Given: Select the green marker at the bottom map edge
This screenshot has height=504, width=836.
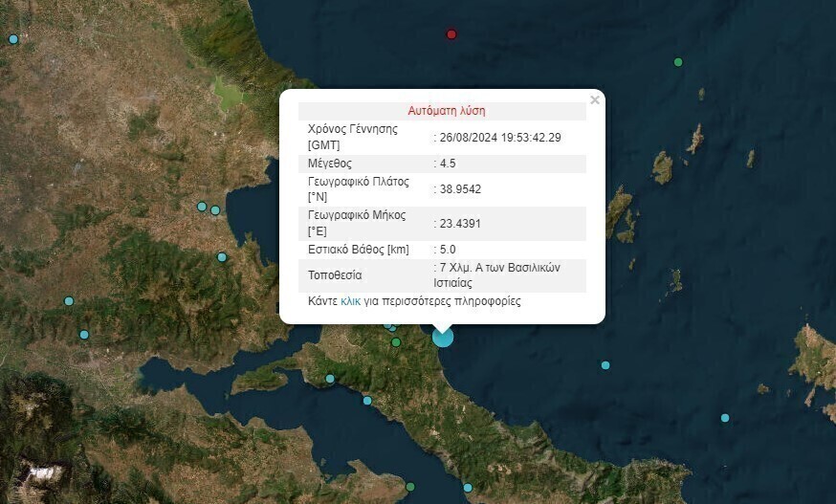Looking at the screenshot, I should (x=410, y=487).
